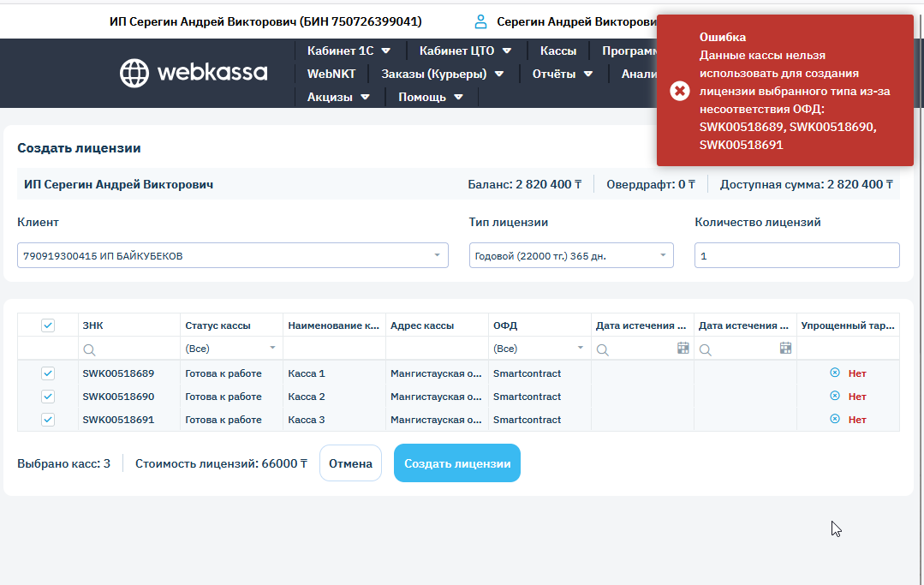Expand the Акцизы menu
The width and height of the screenshot is (924, 585).
[338, 97]
